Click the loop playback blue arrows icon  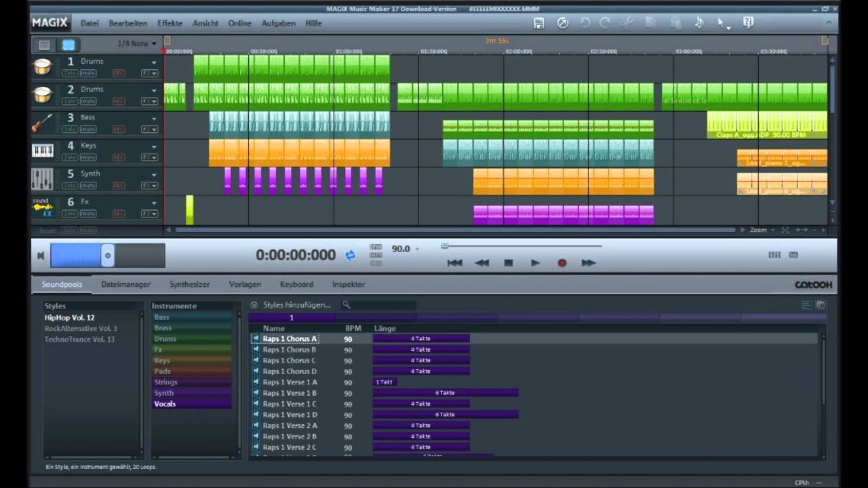tap(351, 255)
